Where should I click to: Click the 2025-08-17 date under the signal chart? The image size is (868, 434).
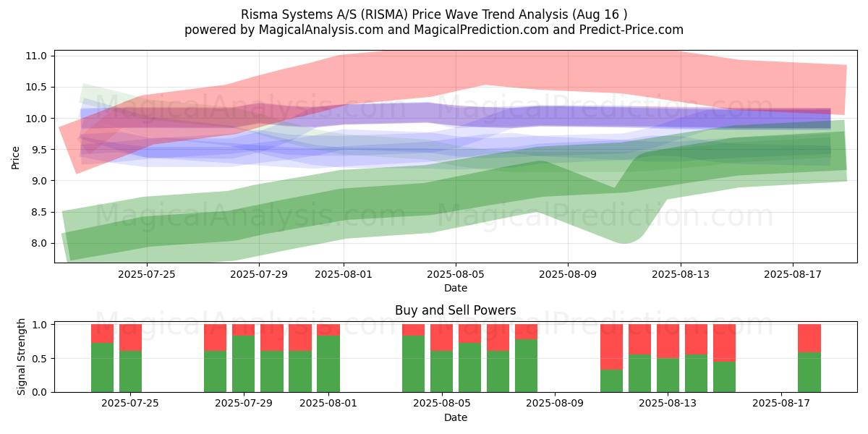coord(780,404)
